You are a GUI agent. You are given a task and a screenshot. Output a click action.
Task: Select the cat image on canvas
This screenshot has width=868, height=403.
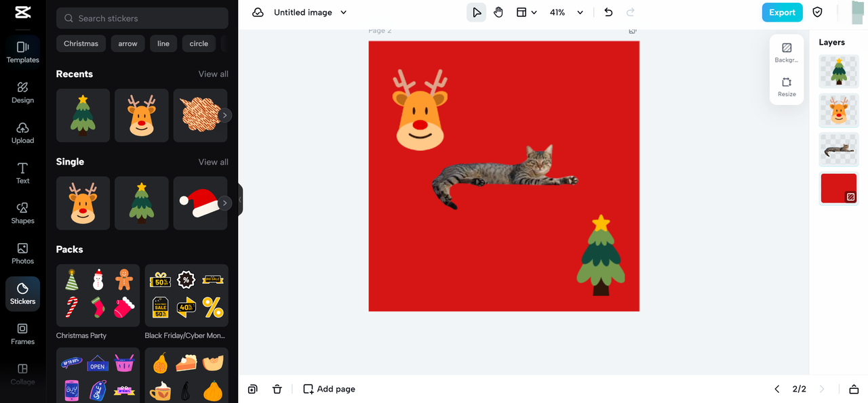[505, 176]
